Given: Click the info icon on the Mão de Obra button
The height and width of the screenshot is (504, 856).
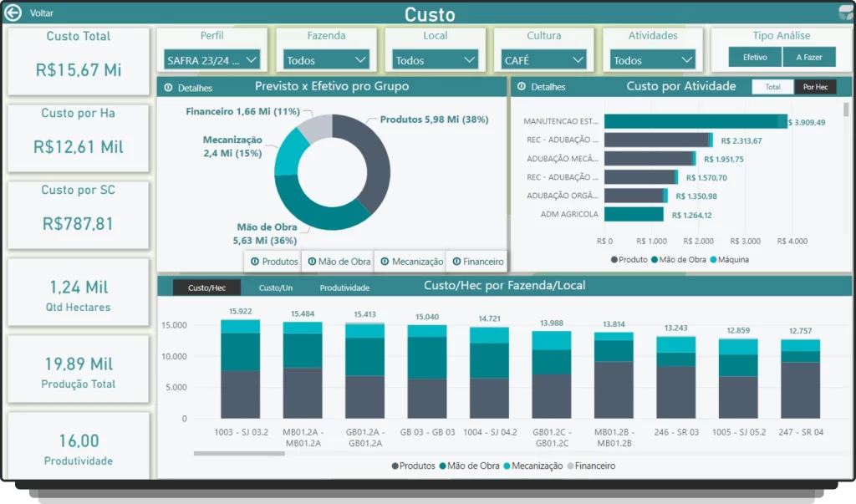Looking at the screenshot, I should tap(312, 262).
